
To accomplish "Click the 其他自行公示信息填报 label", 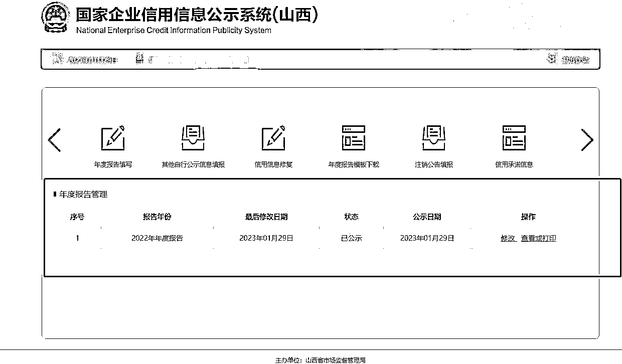I will (193, 164).
